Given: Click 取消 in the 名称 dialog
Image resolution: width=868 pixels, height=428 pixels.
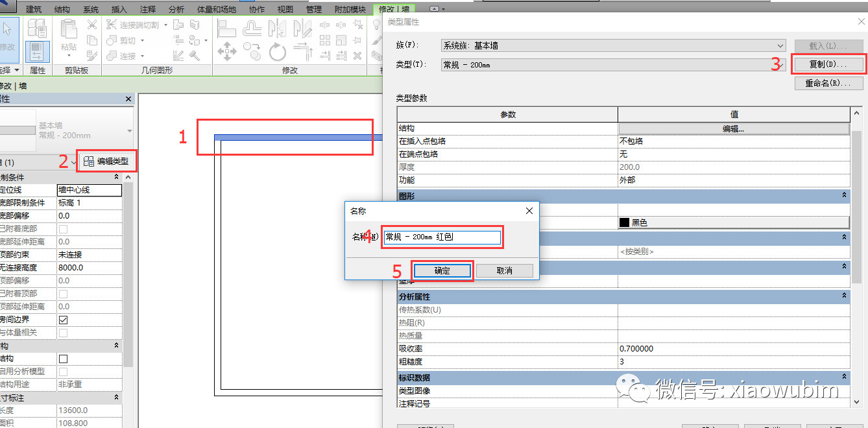Looking at the screenshot, I should [x=505, y=270].
